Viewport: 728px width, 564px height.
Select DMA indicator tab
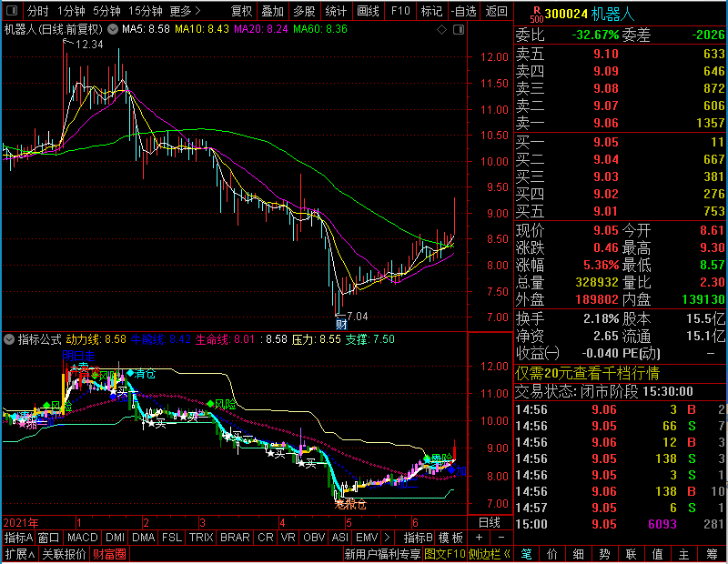(144, 538)
